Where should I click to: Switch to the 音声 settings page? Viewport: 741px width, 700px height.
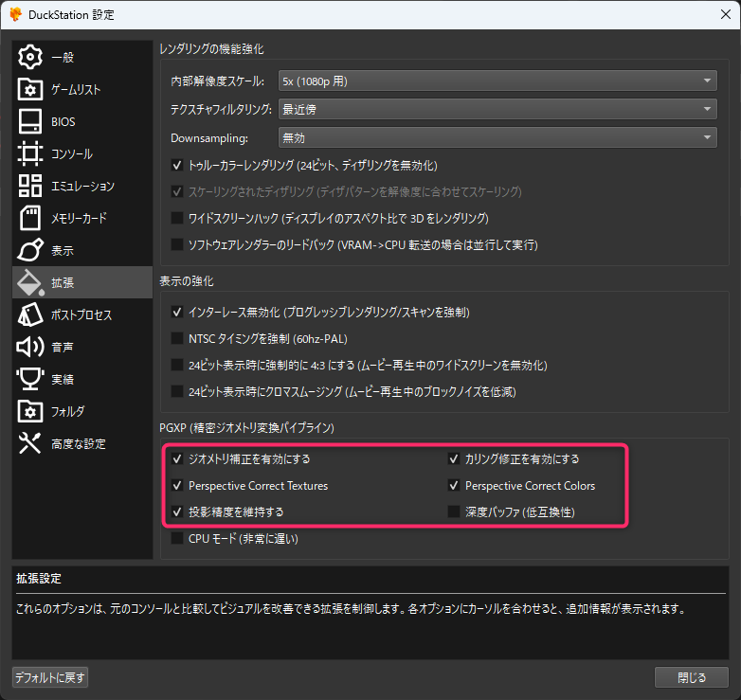[82, 347]
